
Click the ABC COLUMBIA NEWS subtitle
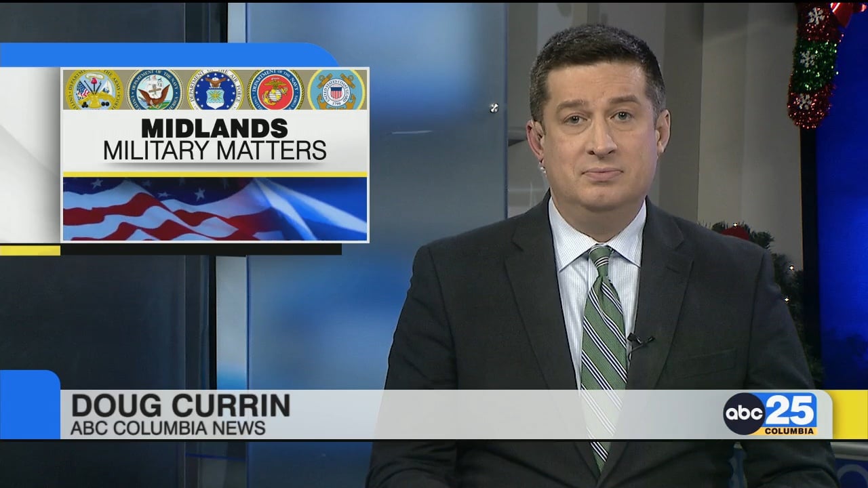(x=167, y=428)
